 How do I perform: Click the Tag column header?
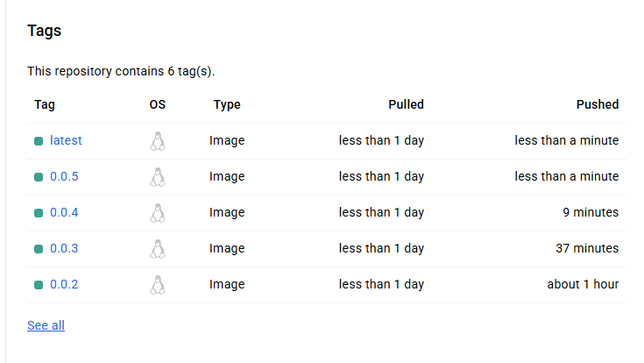(45, 105)
